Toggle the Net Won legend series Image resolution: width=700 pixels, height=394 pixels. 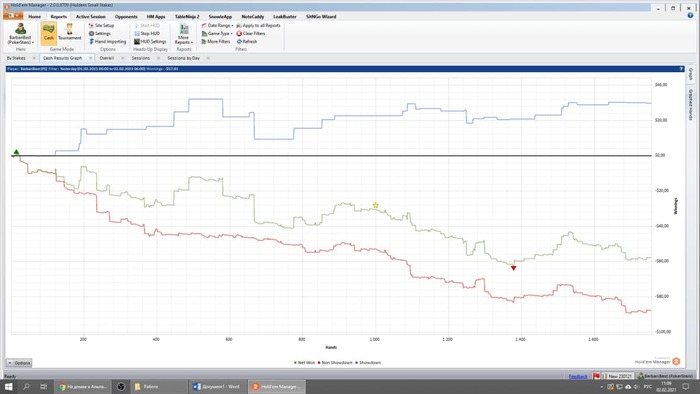[304, 363]
